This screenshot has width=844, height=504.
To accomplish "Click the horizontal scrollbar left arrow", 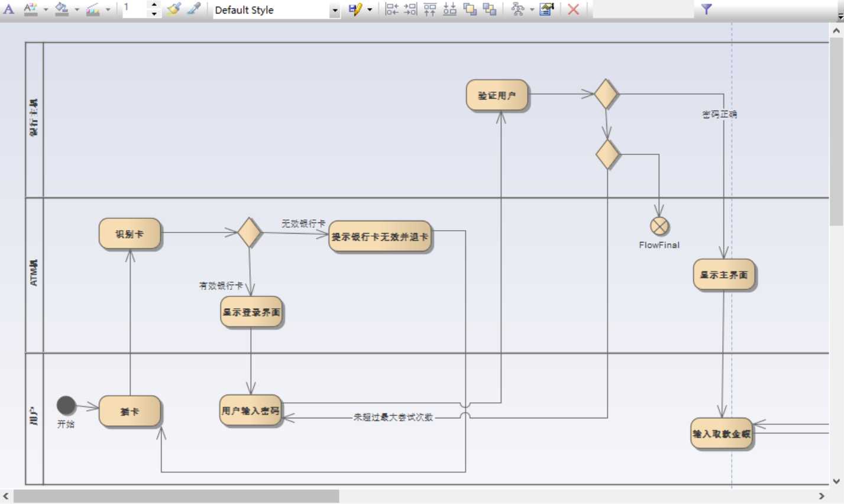I will pos(6,496).
